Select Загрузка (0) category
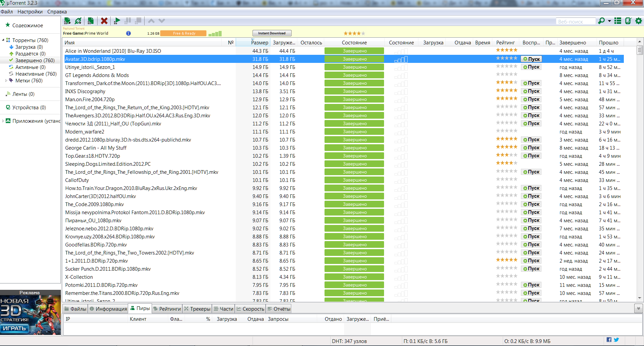Viewport: 644px width, 346px height. pos(29,47)
